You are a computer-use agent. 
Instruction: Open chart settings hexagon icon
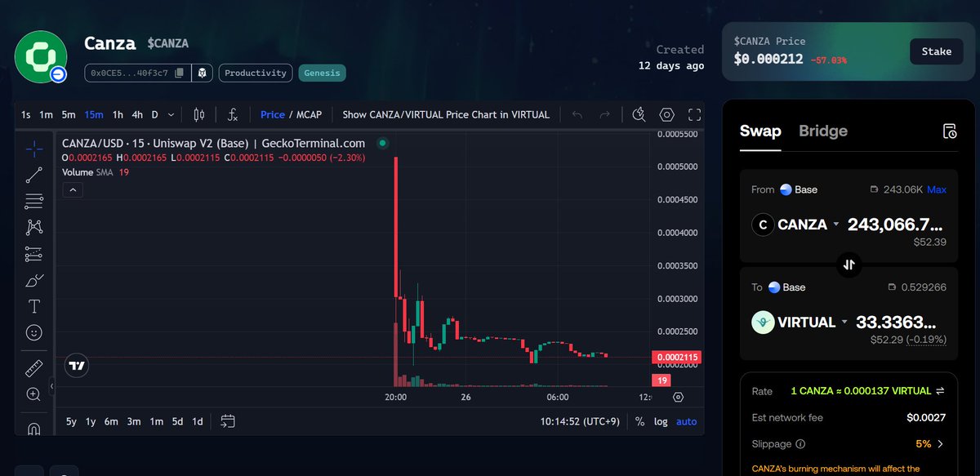[x=667, y=115]
